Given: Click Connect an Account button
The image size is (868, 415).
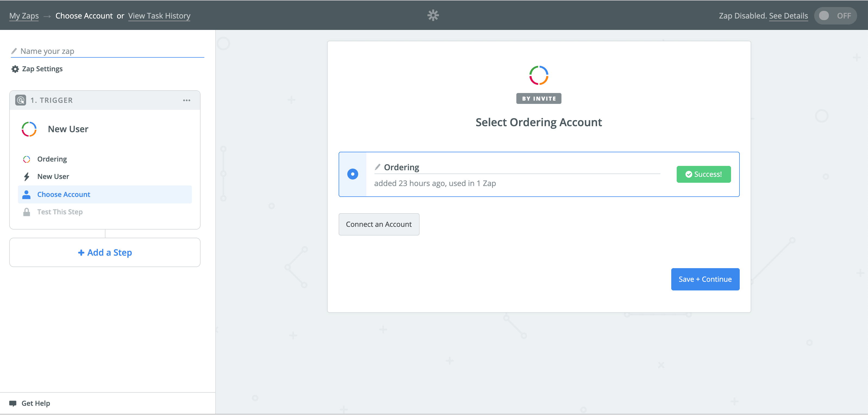Looking at the screenshot, I should 379,225.
